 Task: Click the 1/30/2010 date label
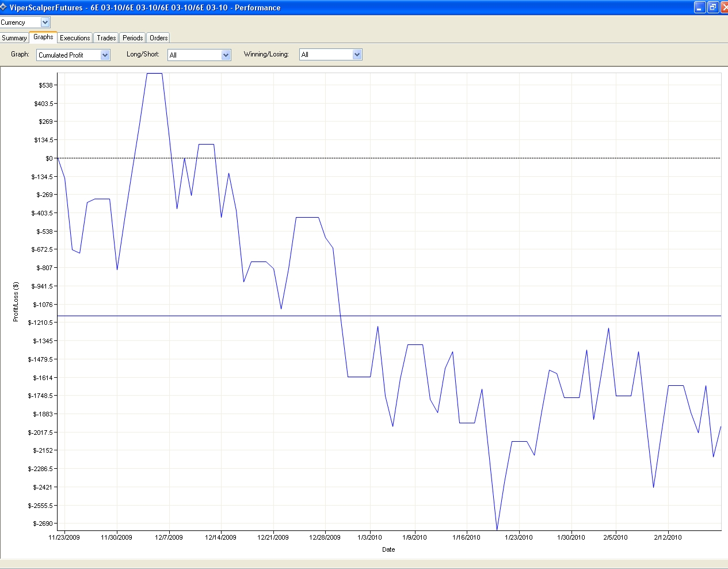571,537
